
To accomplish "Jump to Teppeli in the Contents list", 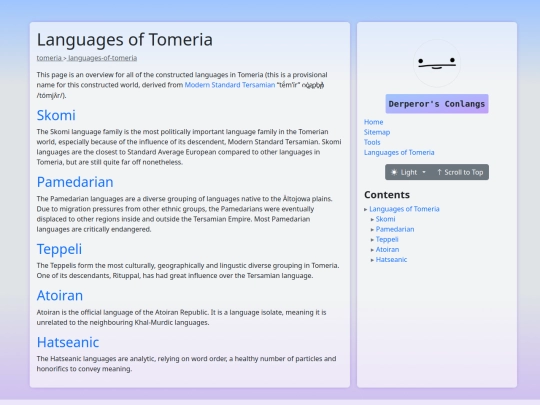I will (x=387, y=239).
